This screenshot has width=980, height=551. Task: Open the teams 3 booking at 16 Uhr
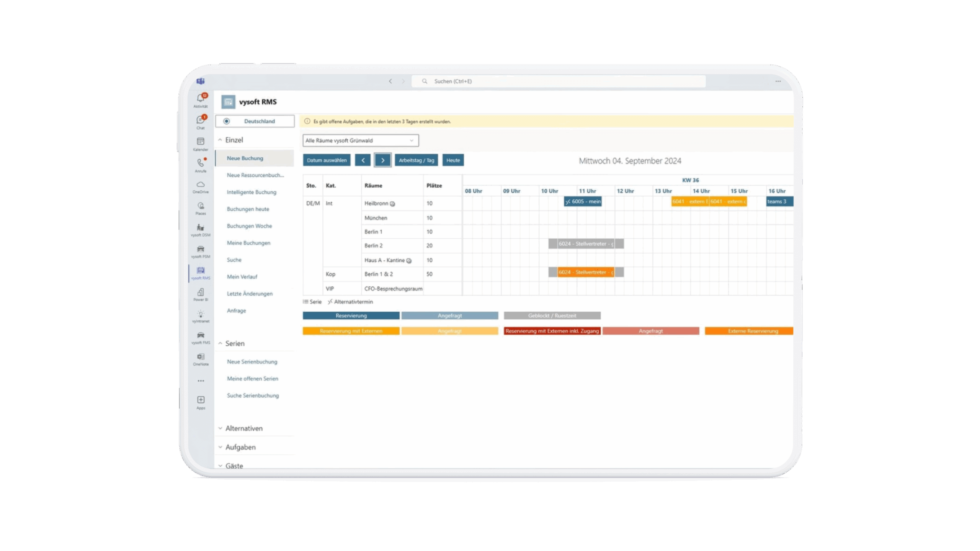pos(779,201)
